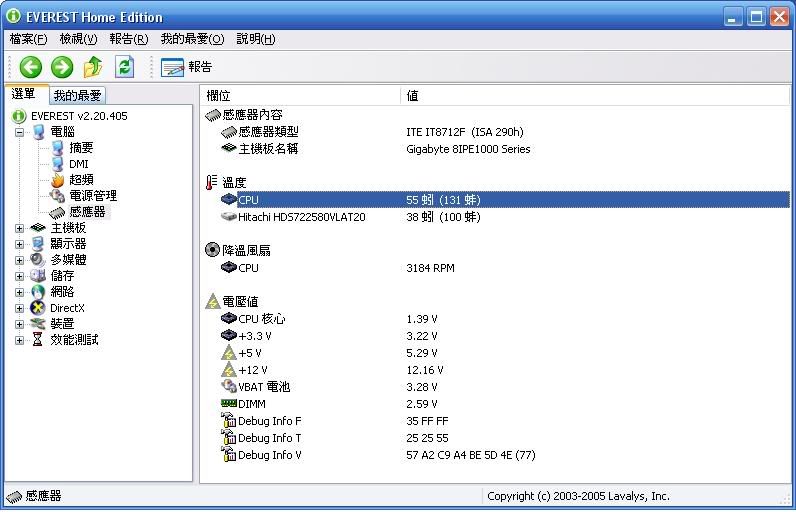Click the DirectX X icon
This screenshot has width=796, height=512.
(x=38, y=308)
